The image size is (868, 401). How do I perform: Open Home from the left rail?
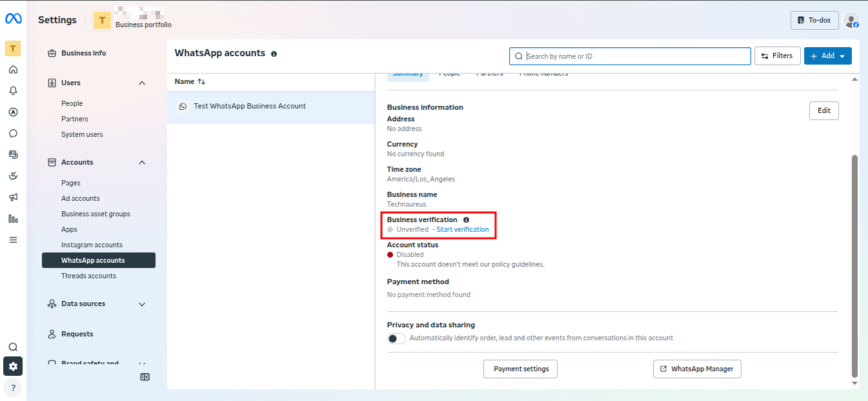coord(13,70)
